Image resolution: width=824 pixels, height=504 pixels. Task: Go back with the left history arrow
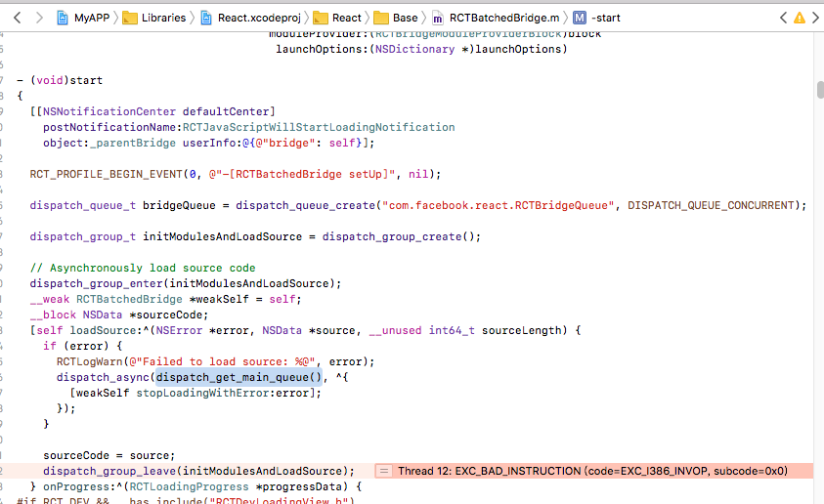(x=18, y=18)
